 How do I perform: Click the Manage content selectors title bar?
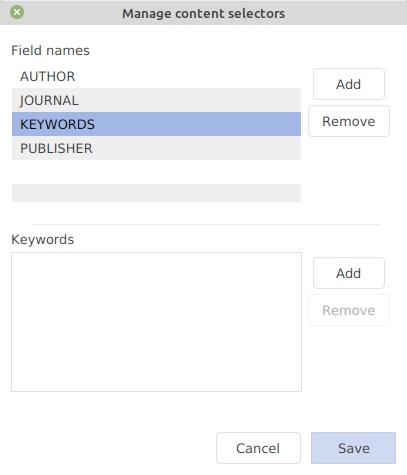[203, 13]
